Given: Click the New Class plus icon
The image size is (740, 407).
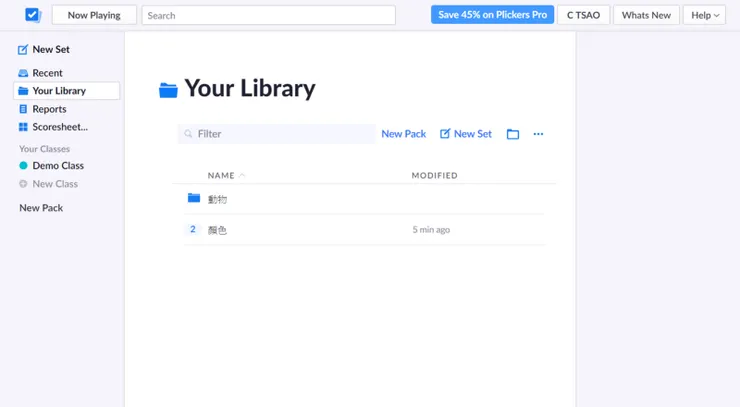Looking at the screenshot, I should tap(23, 184).
